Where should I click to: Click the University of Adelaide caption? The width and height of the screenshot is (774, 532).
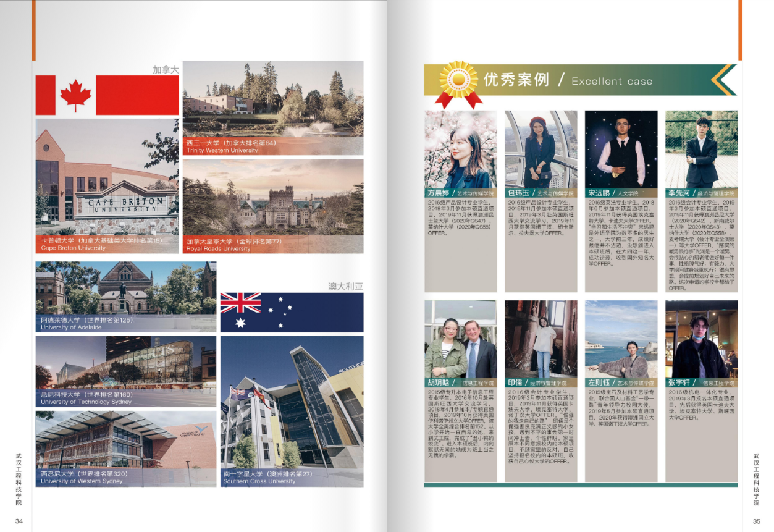coord(71,327)
